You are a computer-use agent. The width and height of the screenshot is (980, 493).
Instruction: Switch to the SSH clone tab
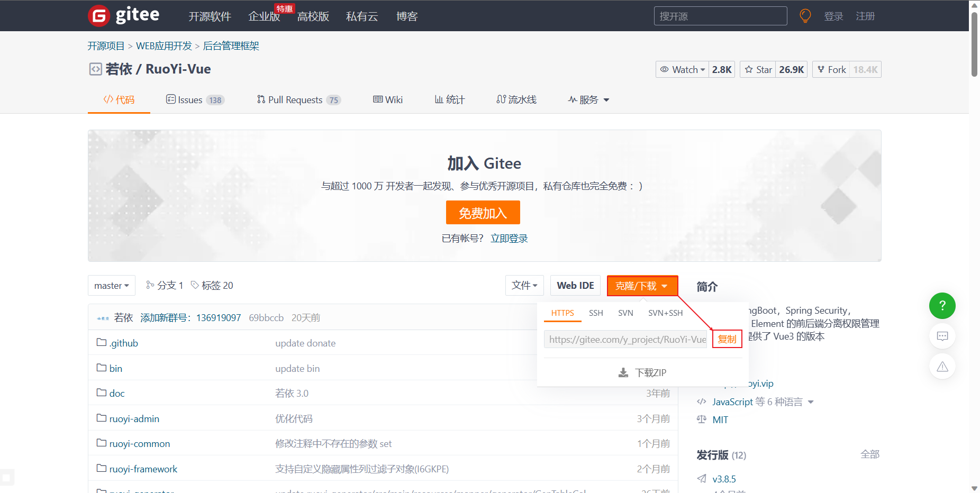click(596, 313)
